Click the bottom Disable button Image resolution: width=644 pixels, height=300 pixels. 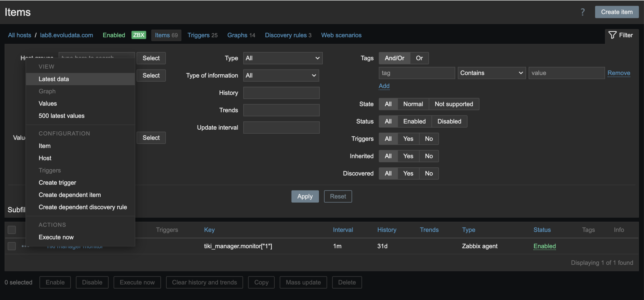coord(92,283)
